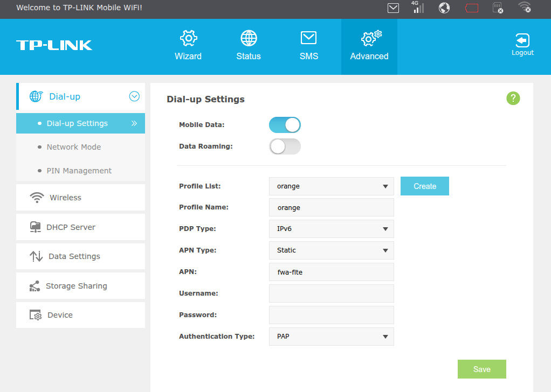Switch to the SMS tab label
Screen dimensions: 551x392
coord(309,56)
